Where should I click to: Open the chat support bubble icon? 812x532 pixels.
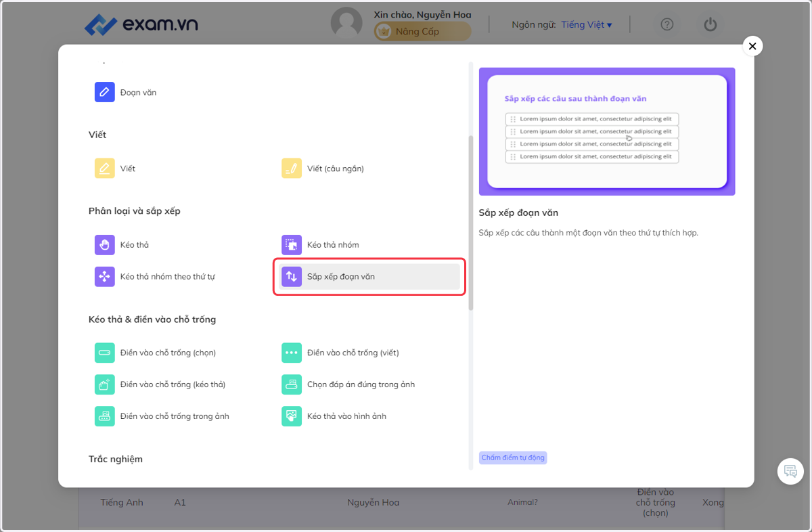(790, 470)
